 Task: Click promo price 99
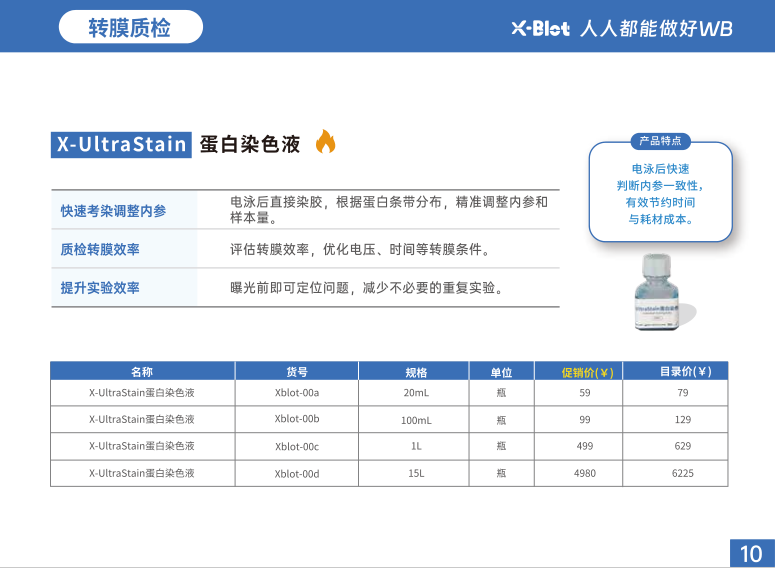[585, 419]
